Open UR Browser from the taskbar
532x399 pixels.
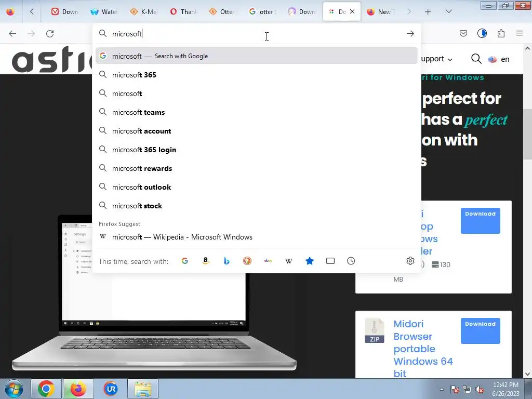[111, 389]
